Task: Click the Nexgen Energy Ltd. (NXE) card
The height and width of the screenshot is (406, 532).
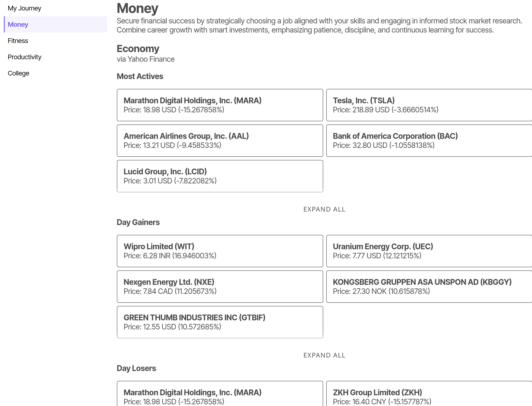Action: click(220, 286)
